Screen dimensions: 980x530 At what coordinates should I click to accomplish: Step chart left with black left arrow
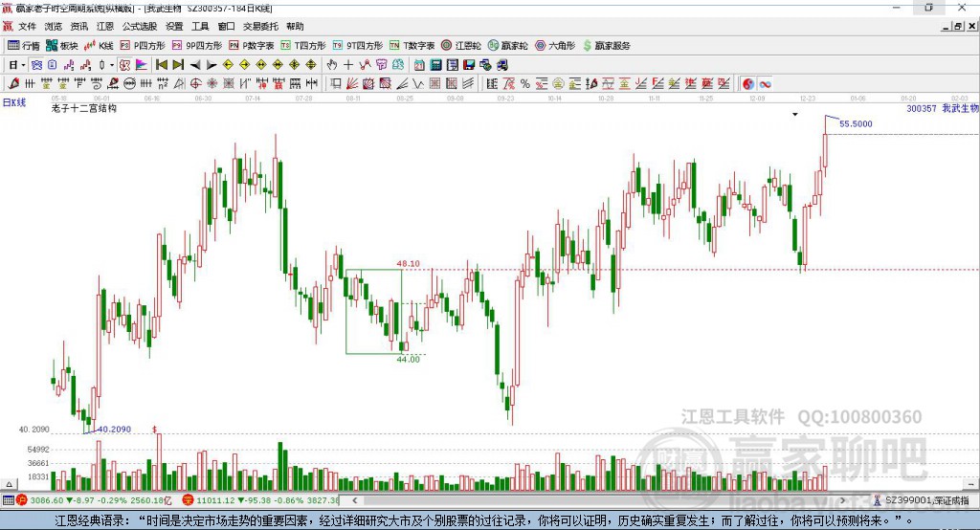(195, 65)
